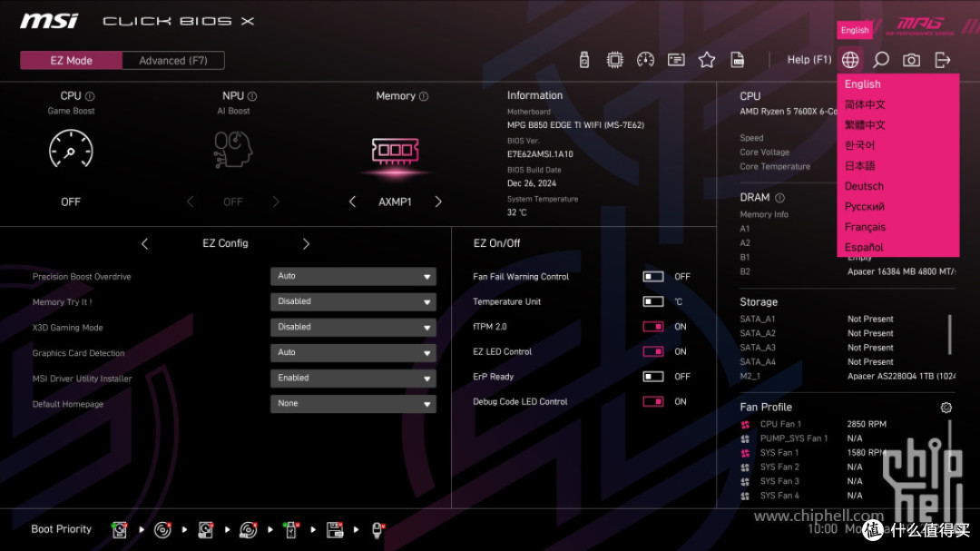This screenshot has width=980, height=551.
Task: Select the second boot priority disc icon
Action: [x=162, y=530]
